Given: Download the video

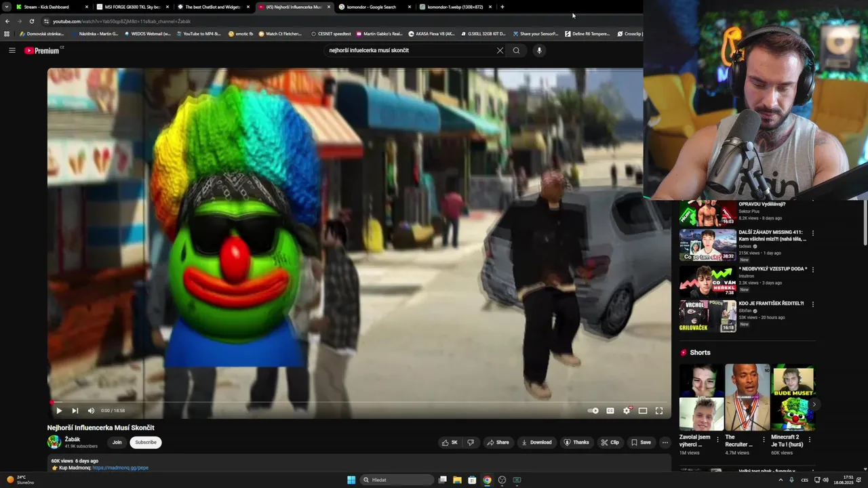Looking at the screenshot, I should pyautogui.click(x=536, y=442).
